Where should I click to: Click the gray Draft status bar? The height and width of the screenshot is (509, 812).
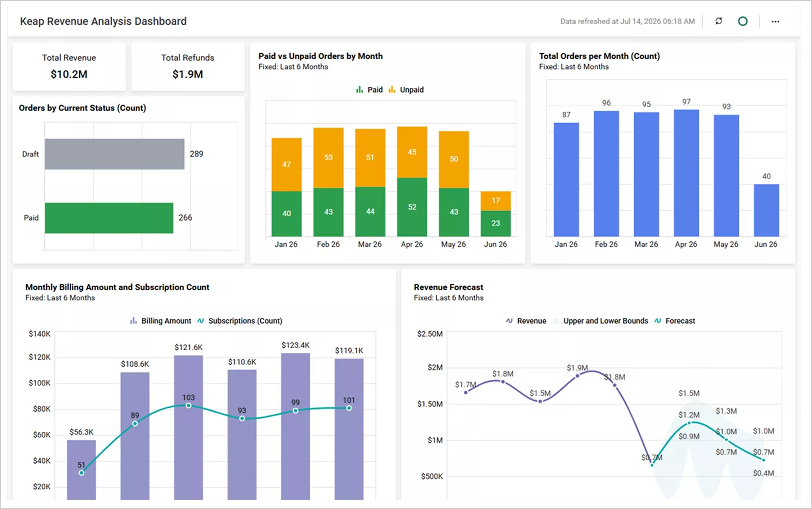click(114, 154)
